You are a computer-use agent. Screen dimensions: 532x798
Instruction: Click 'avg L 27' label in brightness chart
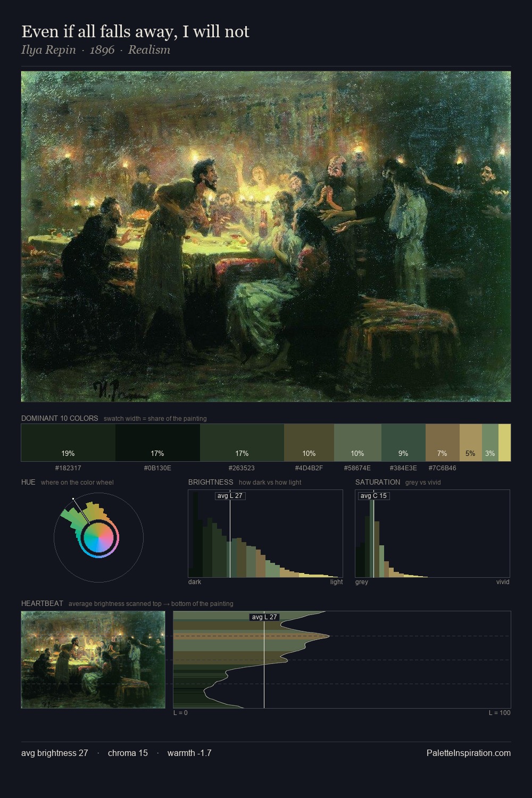230,496
